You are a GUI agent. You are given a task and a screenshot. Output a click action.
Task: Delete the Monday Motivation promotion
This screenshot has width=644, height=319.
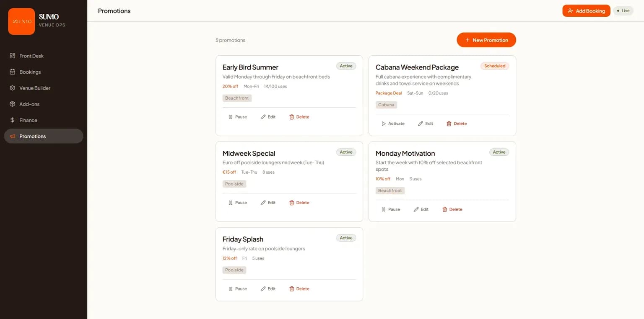coord(452,209)
